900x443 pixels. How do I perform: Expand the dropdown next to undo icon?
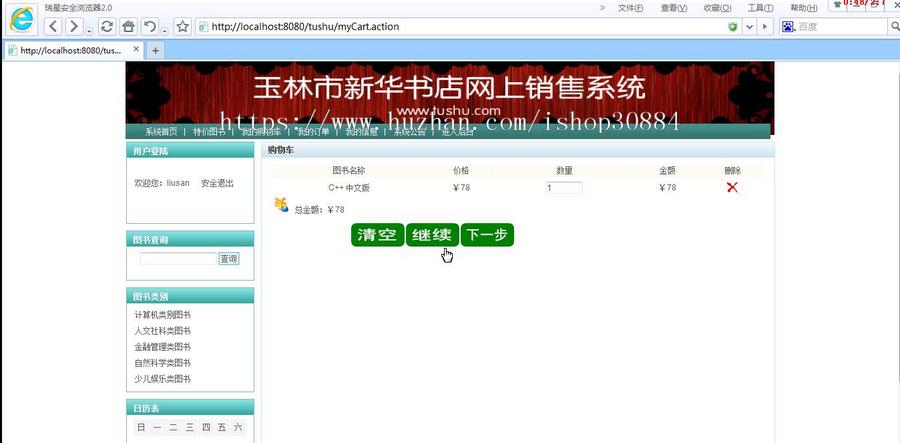[x=165, y=30]
